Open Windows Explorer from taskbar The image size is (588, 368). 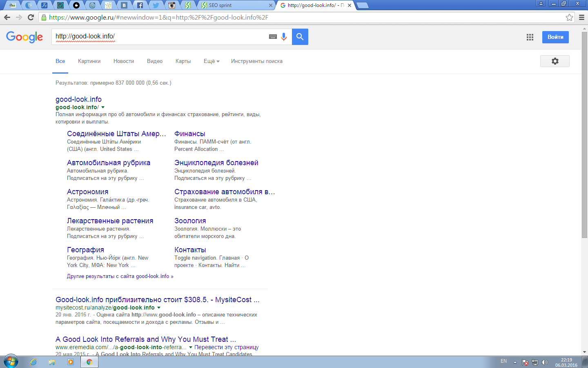pyautogui.click(x=52, y=362)
